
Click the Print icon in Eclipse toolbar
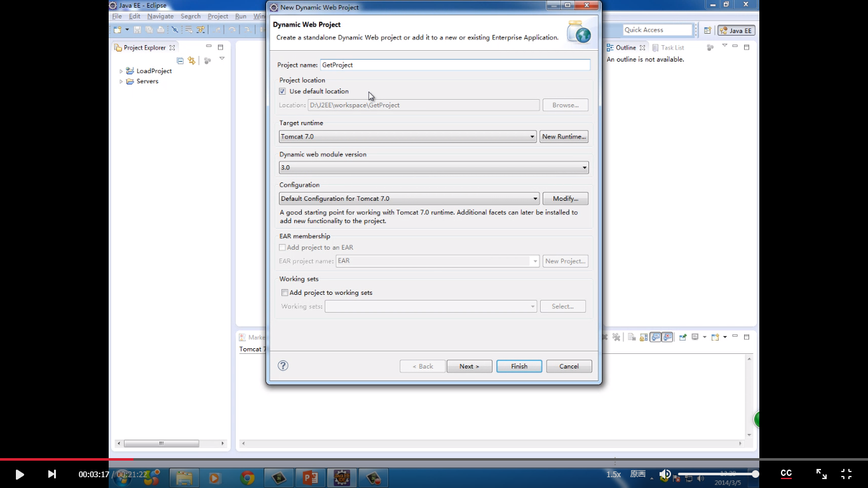coord(161,30)
